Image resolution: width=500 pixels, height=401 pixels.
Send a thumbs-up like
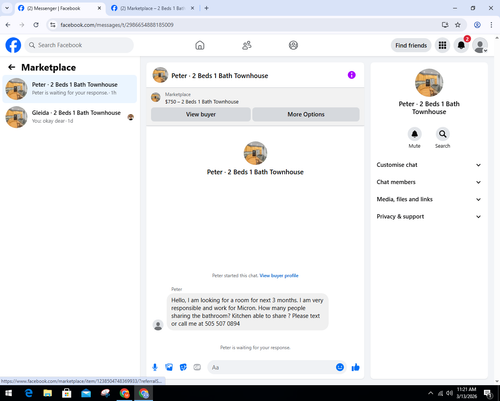click(x=355, y=367)
